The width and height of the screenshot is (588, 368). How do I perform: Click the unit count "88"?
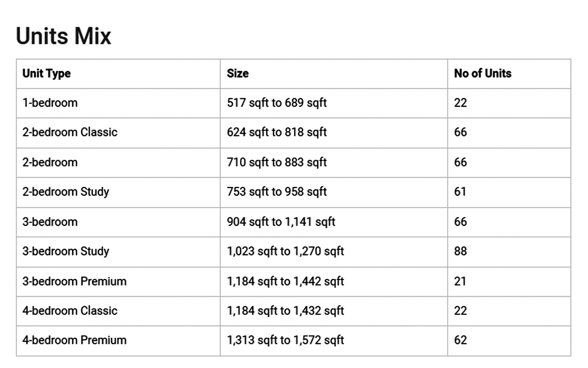(x=460, y=251)
